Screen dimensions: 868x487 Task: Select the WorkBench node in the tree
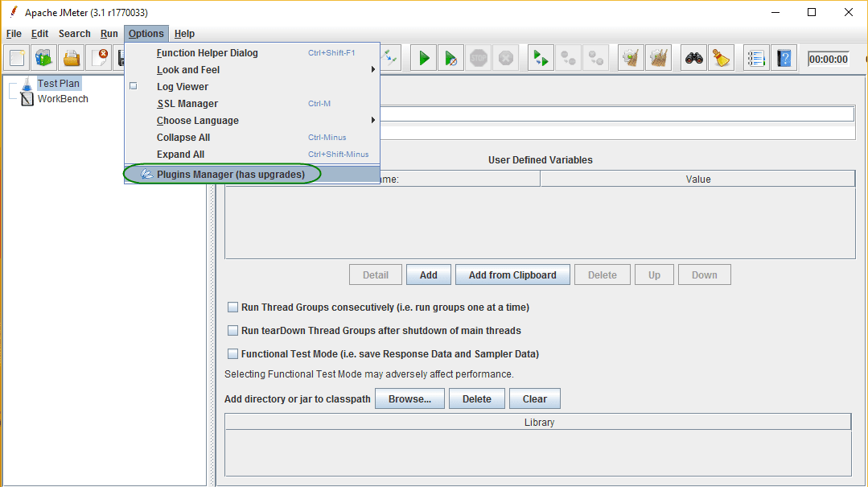(x=63, y=98)
